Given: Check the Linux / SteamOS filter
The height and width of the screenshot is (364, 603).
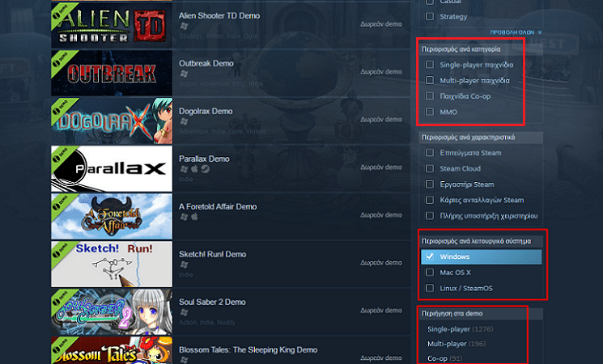Looking at the screenshot, I should pyautogui.click(x=430, y=288).
